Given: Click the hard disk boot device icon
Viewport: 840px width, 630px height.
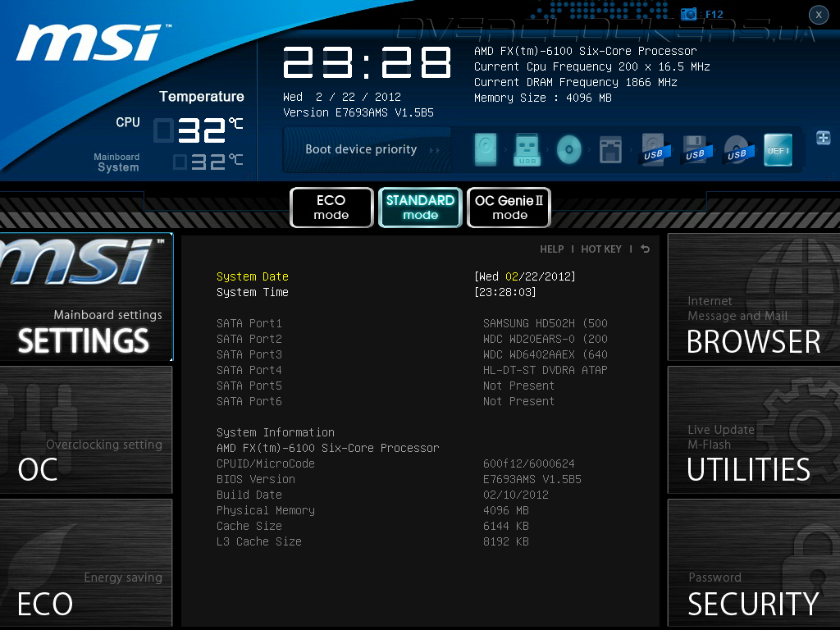Looking at the screenshot, I should coord(486,149).
